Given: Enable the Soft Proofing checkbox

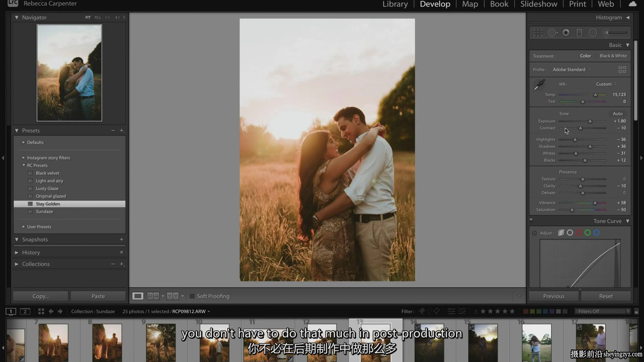Looking at the screenshot, I should click(192, 296).
